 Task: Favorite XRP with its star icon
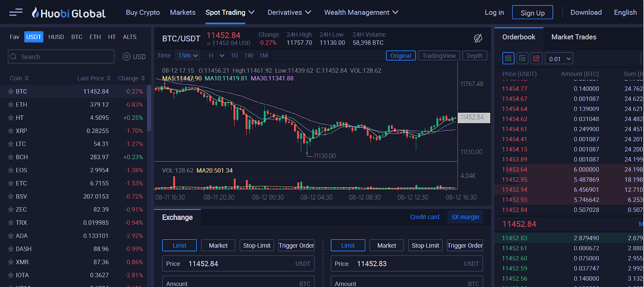[11, 131]
